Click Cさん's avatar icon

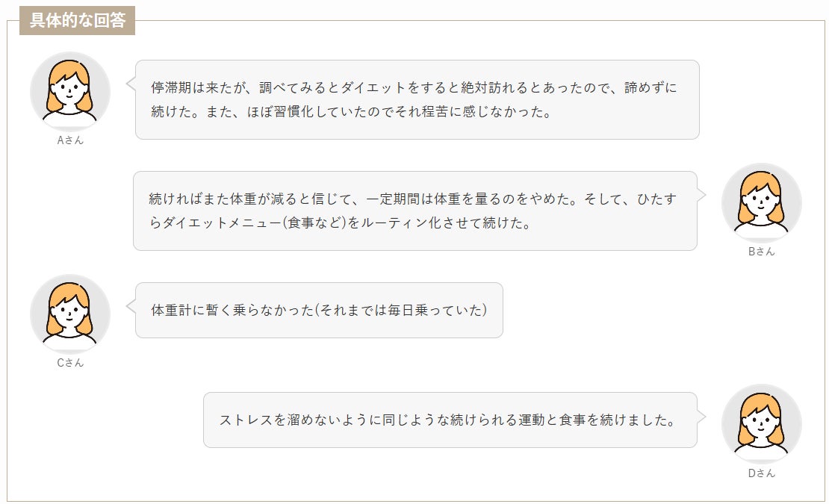click(x=70, y=314)
